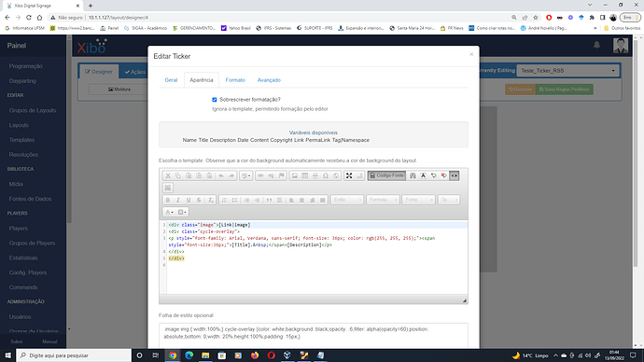Switch to the Formato tab
The image size is (644, 362).
pyautogui.click(x=235, y=80)
